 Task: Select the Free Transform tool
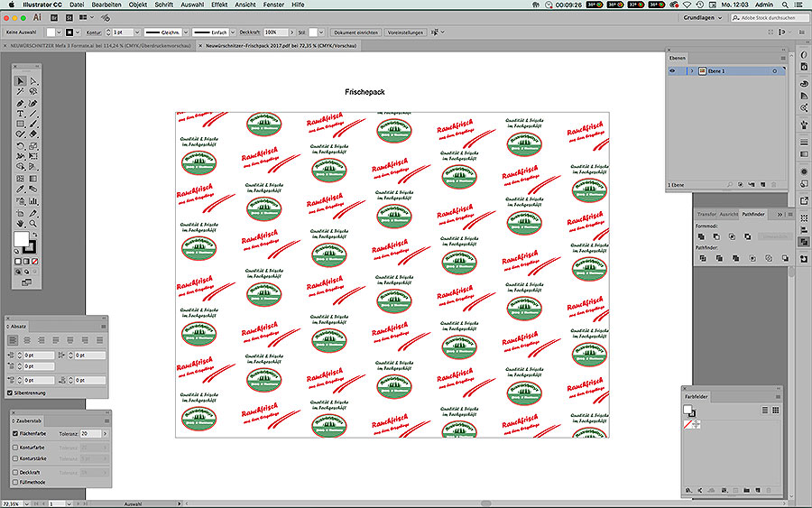pyautogui.click(x=33, y=156)
